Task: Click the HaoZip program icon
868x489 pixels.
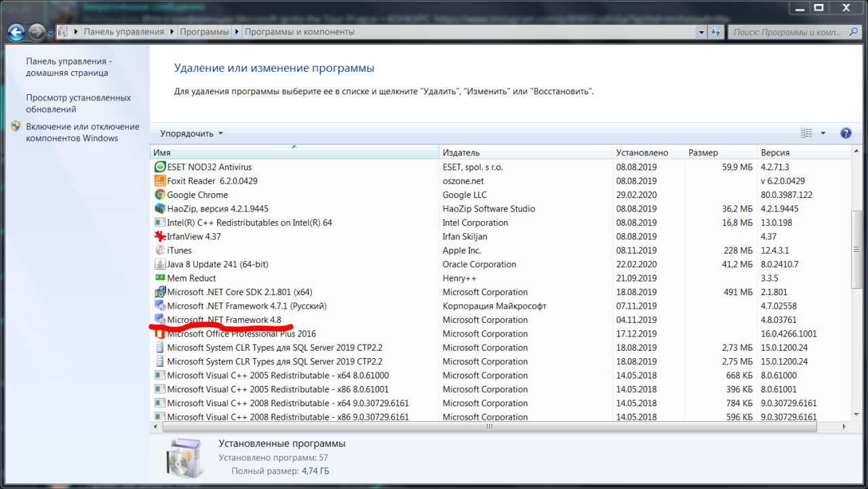Action: (160, 209)
